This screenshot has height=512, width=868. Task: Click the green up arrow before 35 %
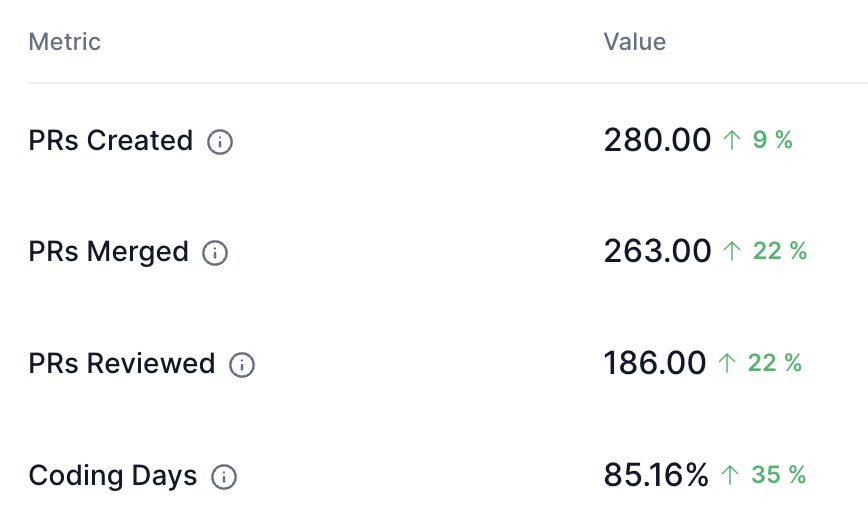pyautogui.click(x=730, y=475)
